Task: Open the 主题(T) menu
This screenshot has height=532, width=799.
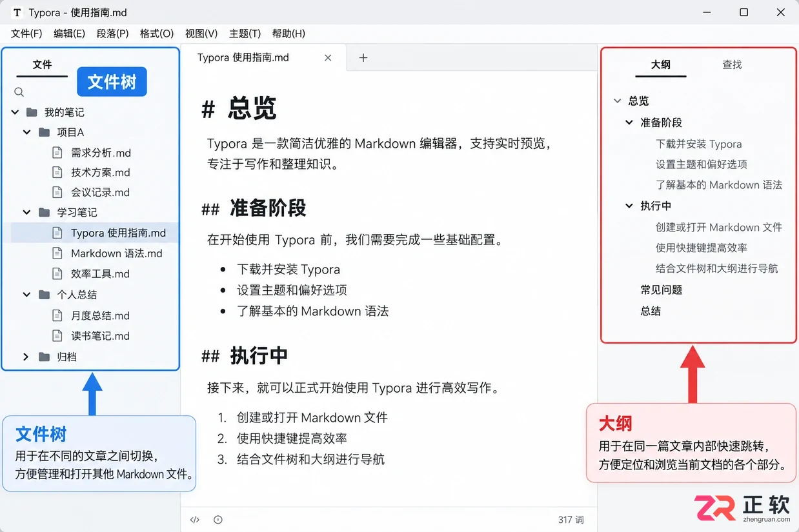Action: click(245, 34)
